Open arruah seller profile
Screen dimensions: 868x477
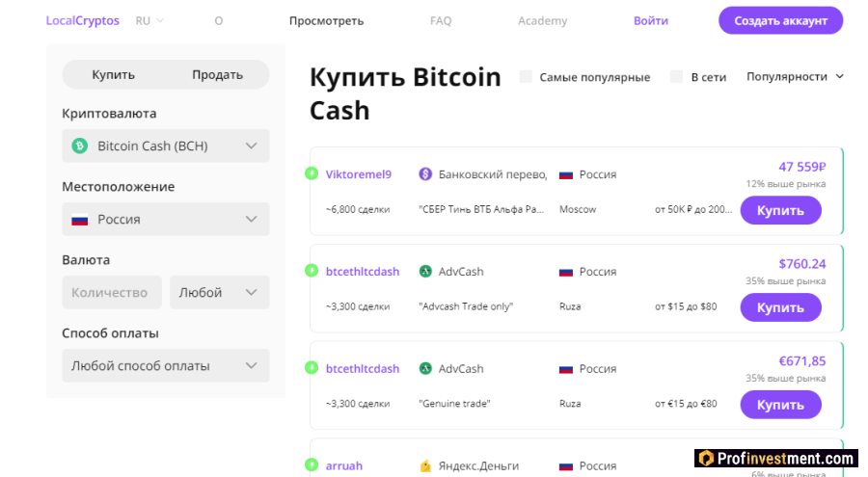[343, 466]
